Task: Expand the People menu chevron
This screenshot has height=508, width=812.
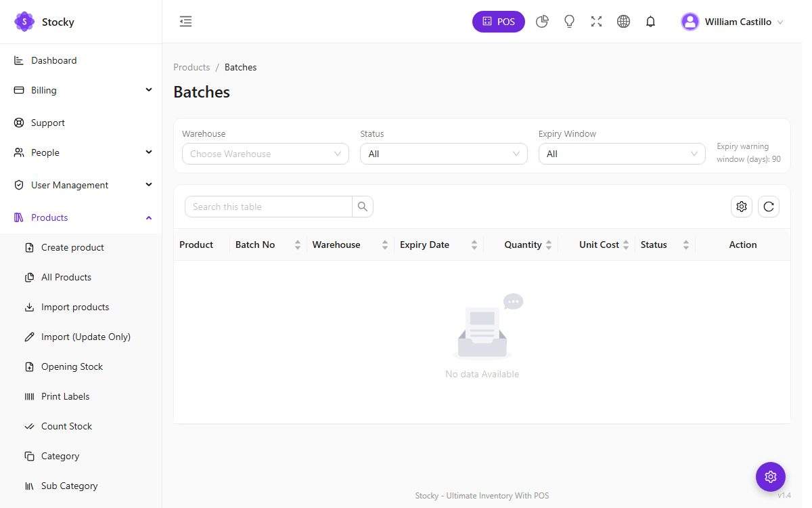Action: click(149, 152)
